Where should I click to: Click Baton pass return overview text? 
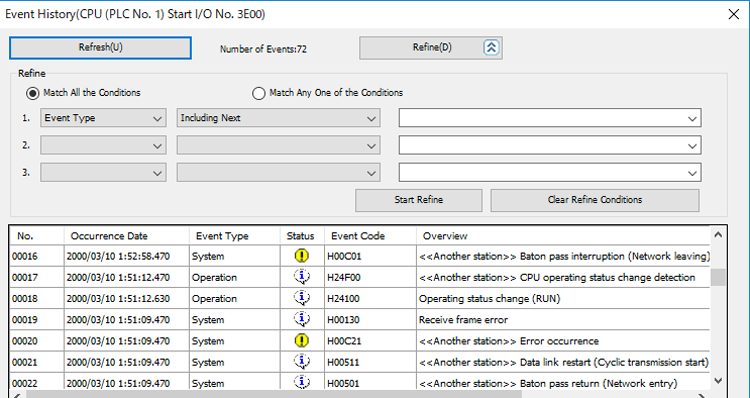point(548,383)
